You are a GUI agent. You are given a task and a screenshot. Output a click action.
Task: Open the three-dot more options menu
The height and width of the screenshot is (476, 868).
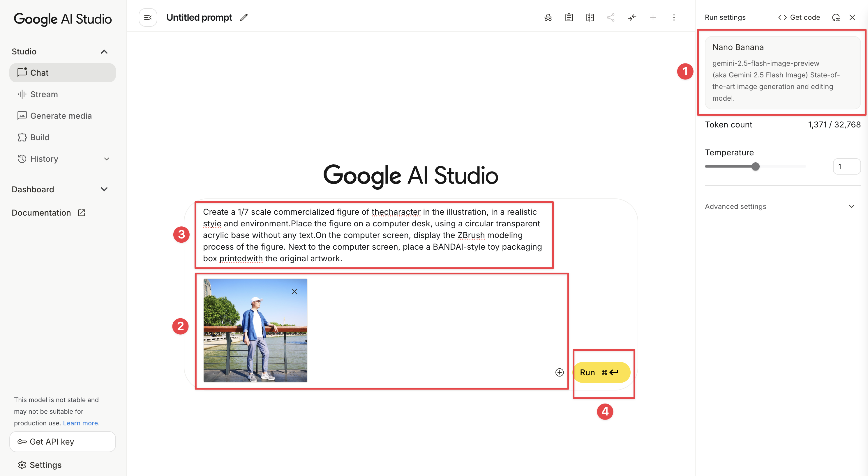(674, 17)
